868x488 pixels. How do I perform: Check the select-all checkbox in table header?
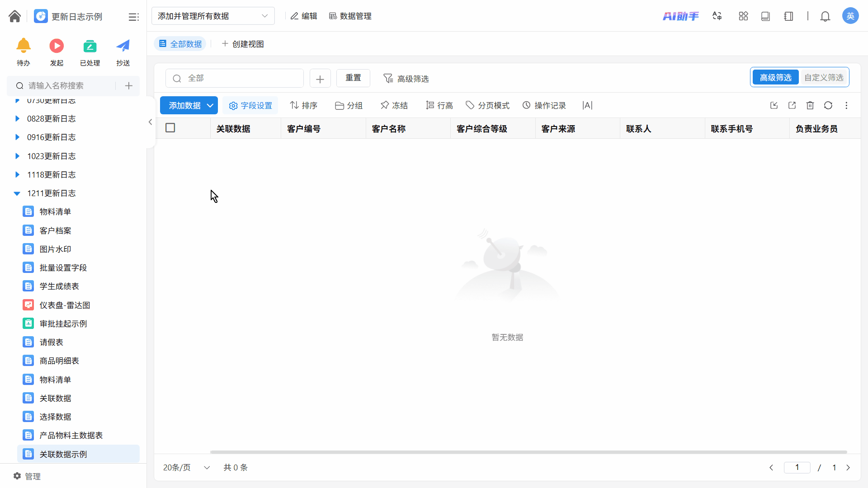[x=170, y=128]
